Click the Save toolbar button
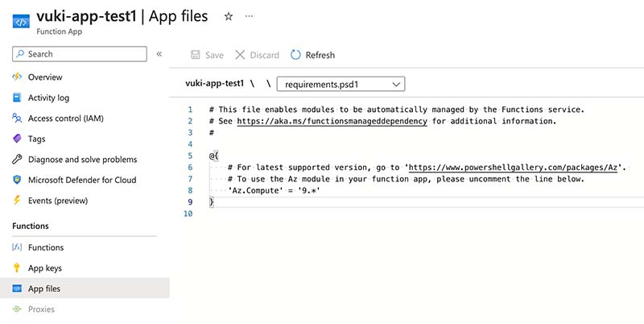 pos(208,55)
